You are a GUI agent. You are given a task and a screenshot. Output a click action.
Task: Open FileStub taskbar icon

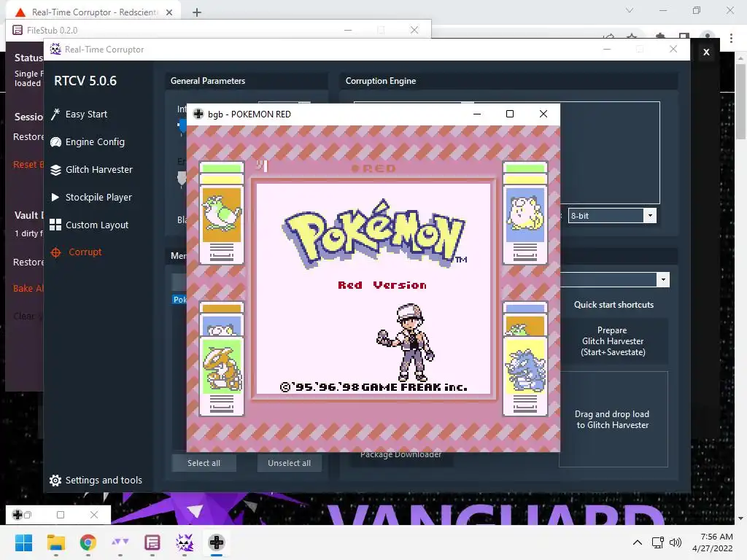click(152, 542)
